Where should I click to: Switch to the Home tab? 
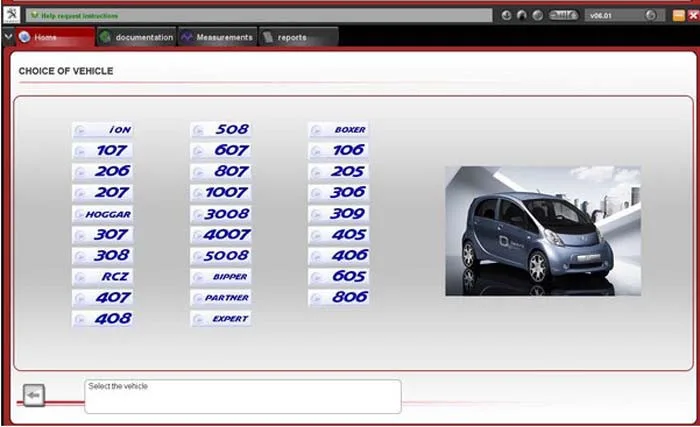click(55, 37)
